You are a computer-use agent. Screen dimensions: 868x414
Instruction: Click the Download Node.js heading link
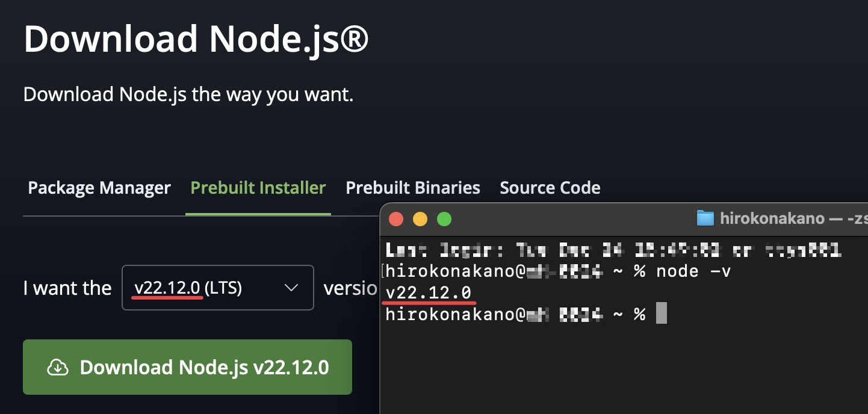point(196,39)
